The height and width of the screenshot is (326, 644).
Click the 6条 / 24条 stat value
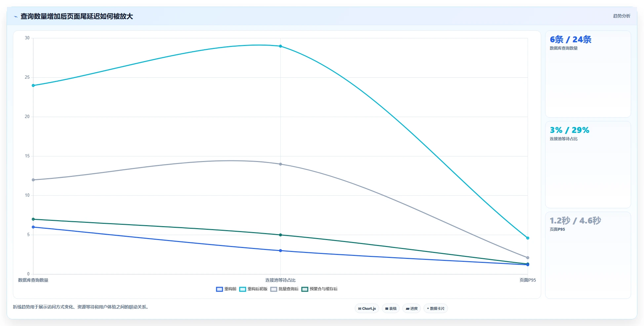click(x=571, y=40)
